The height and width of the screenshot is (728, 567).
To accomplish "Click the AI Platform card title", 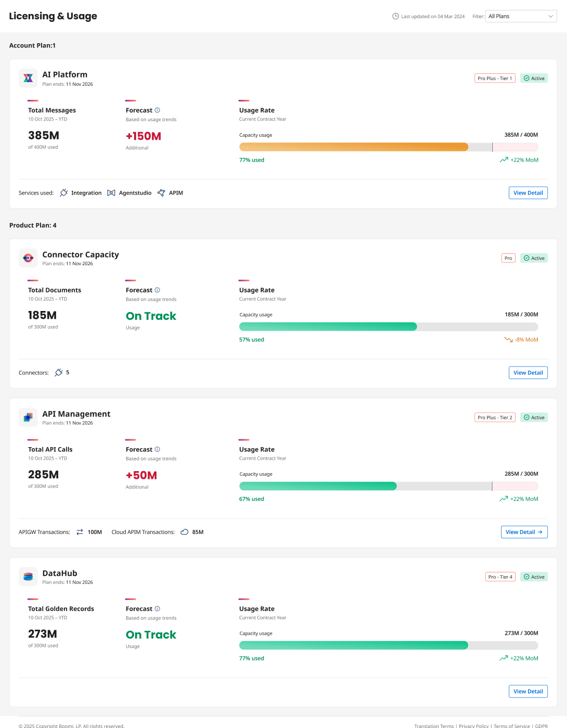I will pyautogui.click(x=65, y=74).
